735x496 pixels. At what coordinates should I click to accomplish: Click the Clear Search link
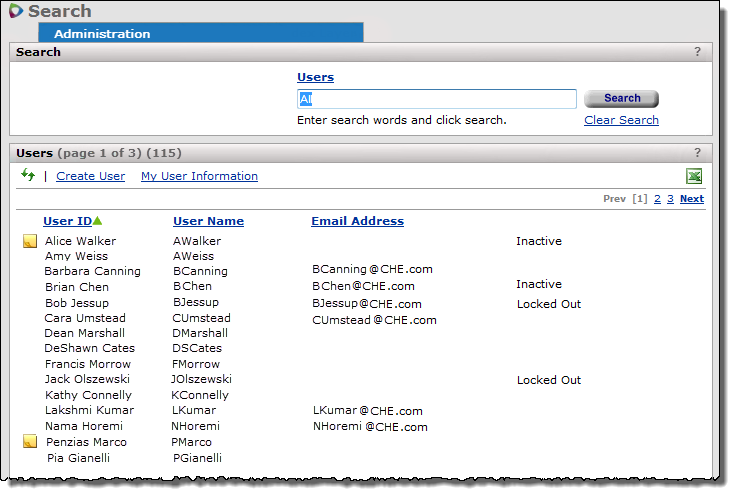tap(621, 120)
